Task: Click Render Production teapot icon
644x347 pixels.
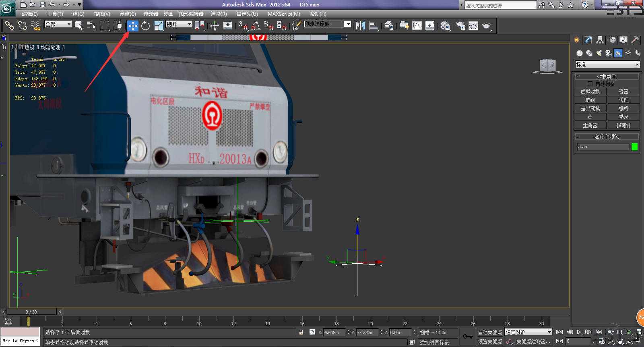Action: click(x=487, y=26)
